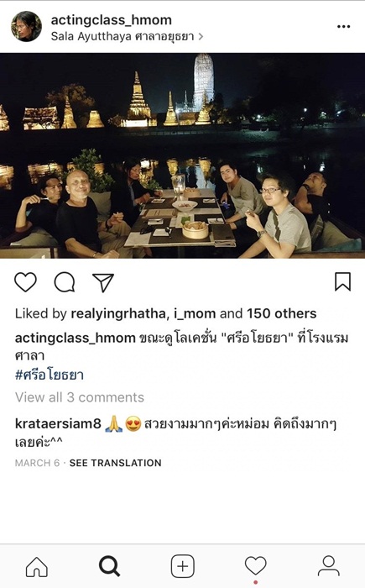This screenshot has width=365, height=588.
Task: Open the Search explore tab
Action: tap(109, 566)
